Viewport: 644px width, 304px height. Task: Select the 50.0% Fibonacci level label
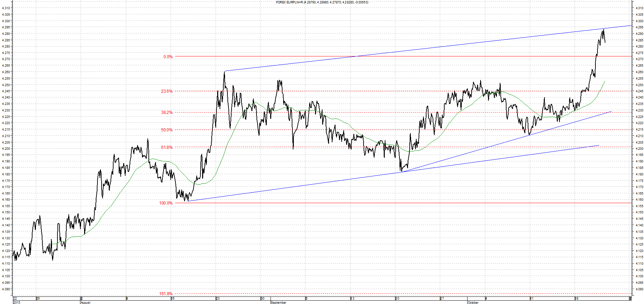tap(167, 130)
